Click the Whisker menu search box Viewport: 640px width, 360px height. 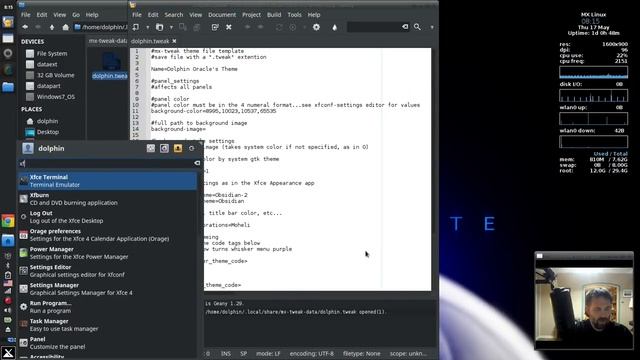(x=109, y=163)
